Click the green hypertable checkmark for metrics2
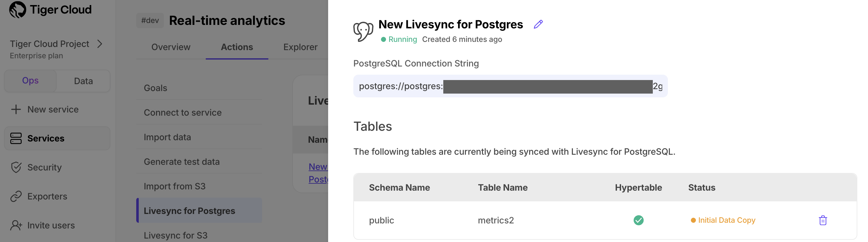Viewport: 868px width, 242px height. pos(638,220)
